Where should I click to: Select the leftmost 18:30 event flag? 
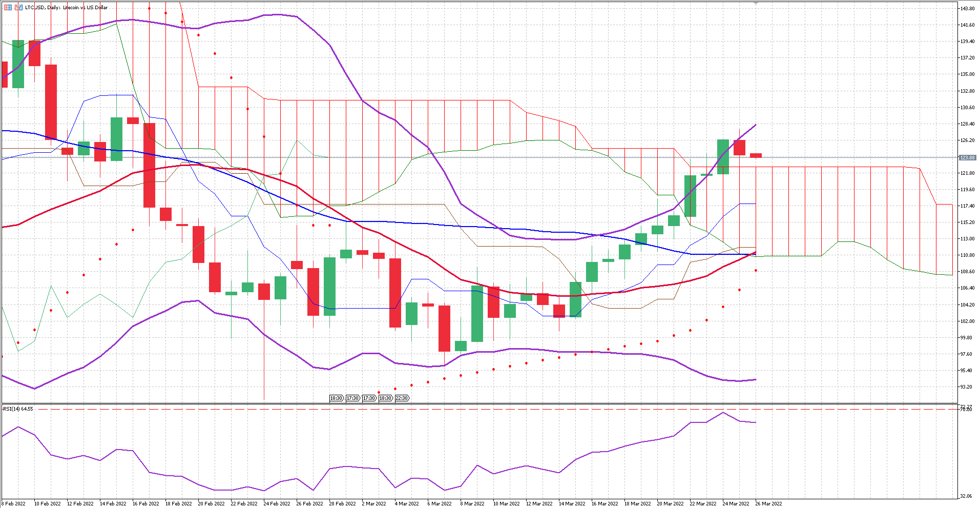(x=336, y=398)
